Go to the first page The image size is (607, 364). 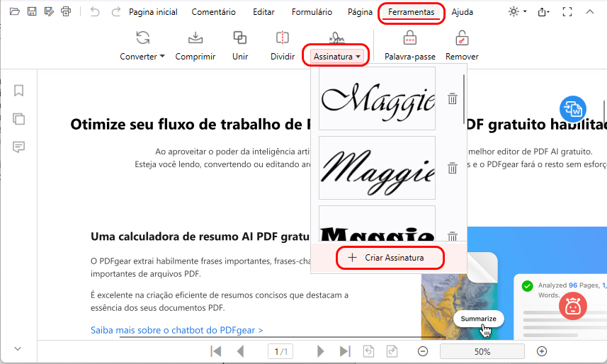pos(215,351)
